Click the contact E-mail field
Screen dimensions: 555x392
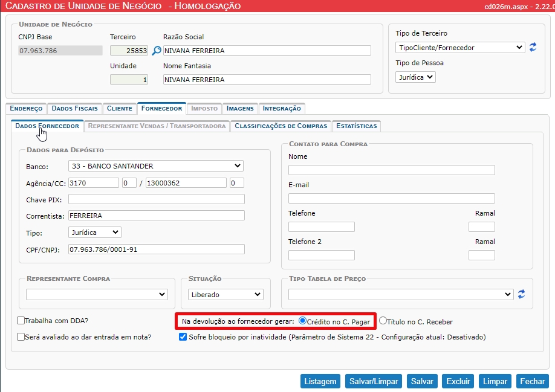(392, 198)
